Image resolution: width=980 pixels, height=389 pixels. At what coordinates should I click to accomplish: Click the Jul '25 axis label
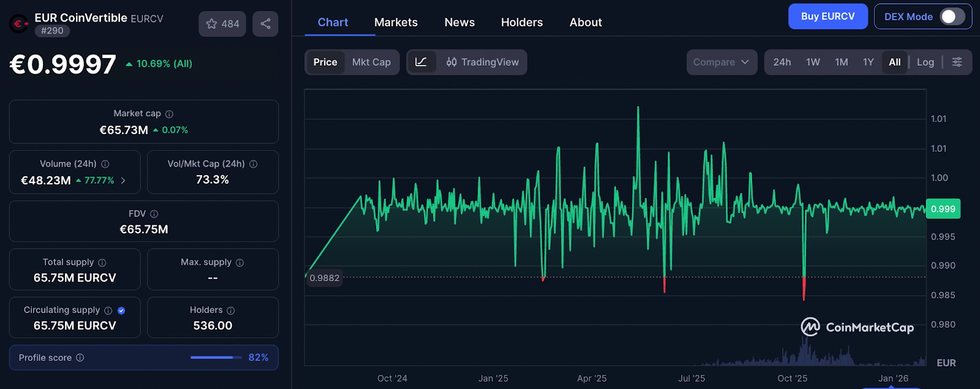coord(692,379)
